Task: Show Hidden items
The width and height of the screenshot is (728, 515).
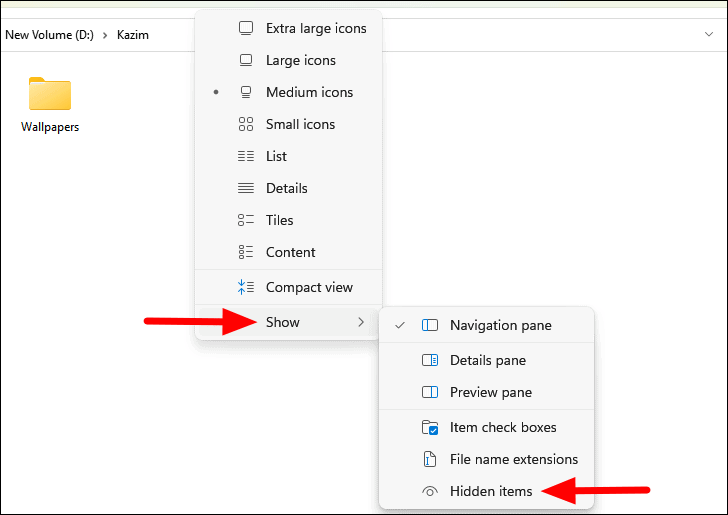Action: coord(490,491)
